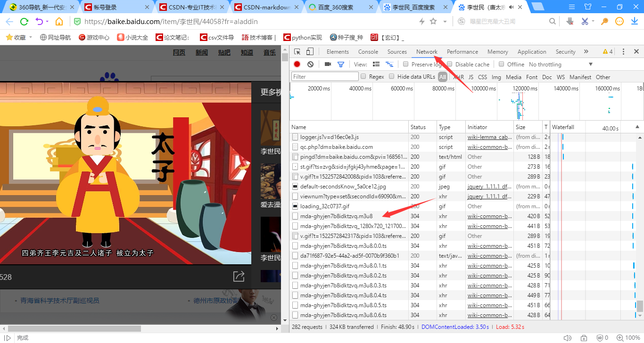Viewport: 644px width, 343px height.
Task: Open browser home page icon
Action: (x=59, y=22)
